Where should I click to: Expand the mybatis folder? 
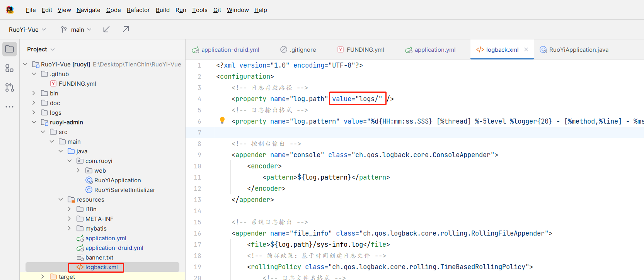coord(70,229)
